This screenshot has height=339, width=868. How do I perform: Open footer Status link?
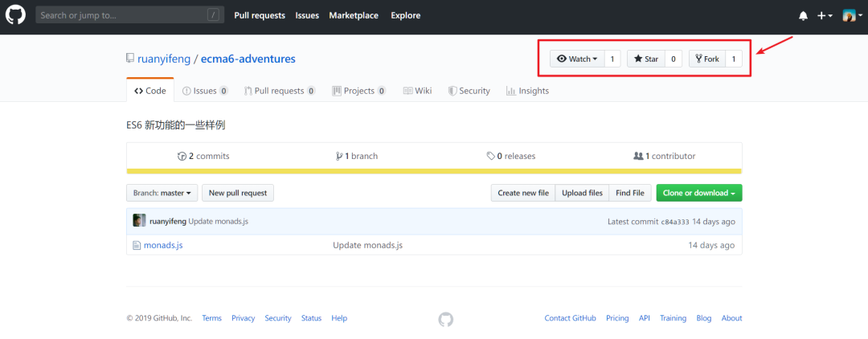pos(311,318)
